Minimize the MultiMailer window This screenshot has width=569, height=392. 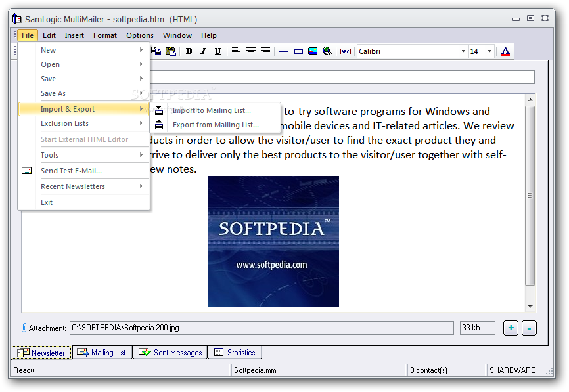(x=516, y=19)
